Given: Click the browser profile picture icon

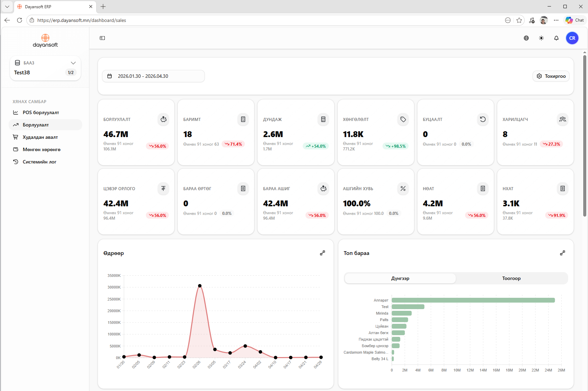Looking at the screenshot, I should [544, 20].
